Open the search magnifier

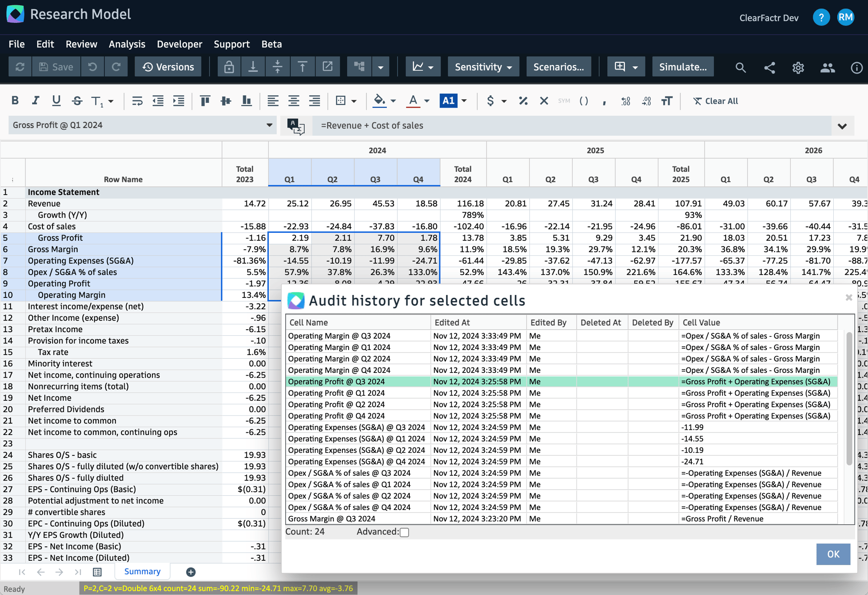pos(740,67)
